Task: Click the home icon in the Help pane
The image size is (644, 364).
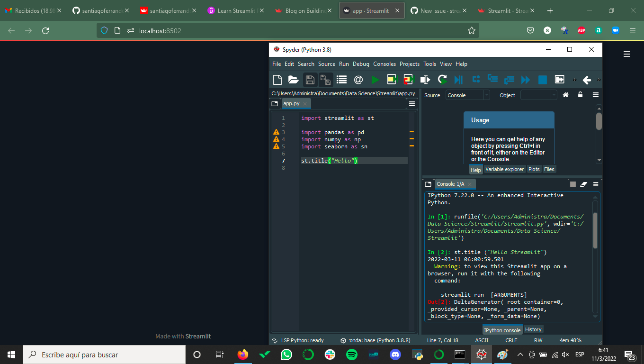Action: coord(565,95)
